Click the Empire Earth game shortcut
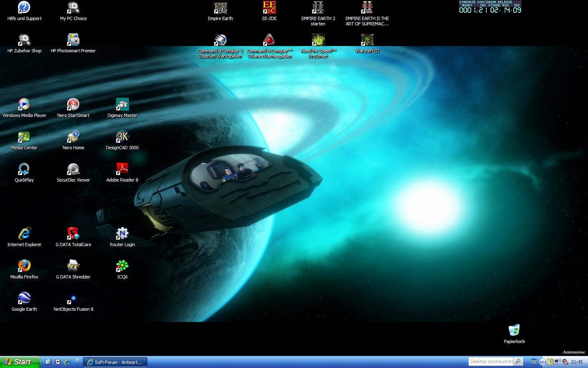This screenshot has height=368, width=588. coord(220,8)
